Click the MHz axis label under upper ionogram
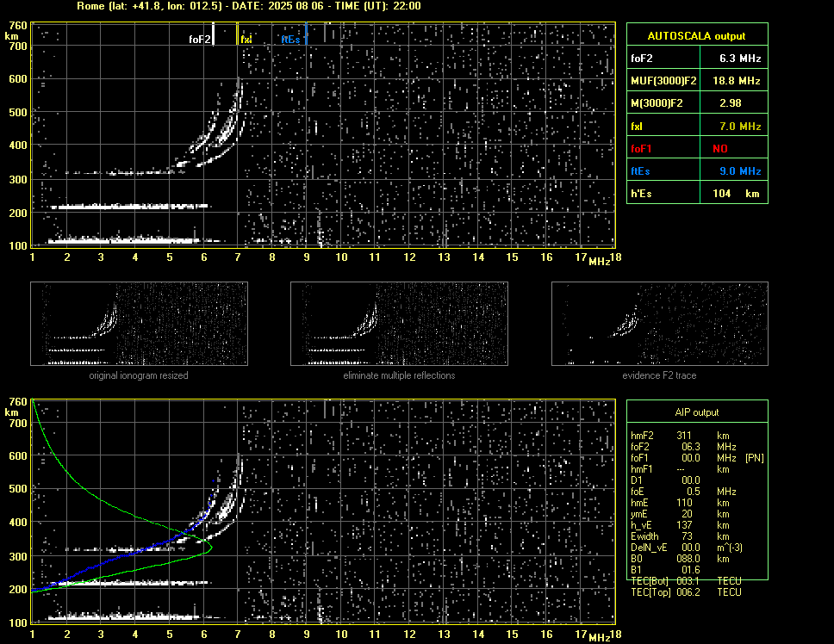834x644 pixels. (599, 262)
